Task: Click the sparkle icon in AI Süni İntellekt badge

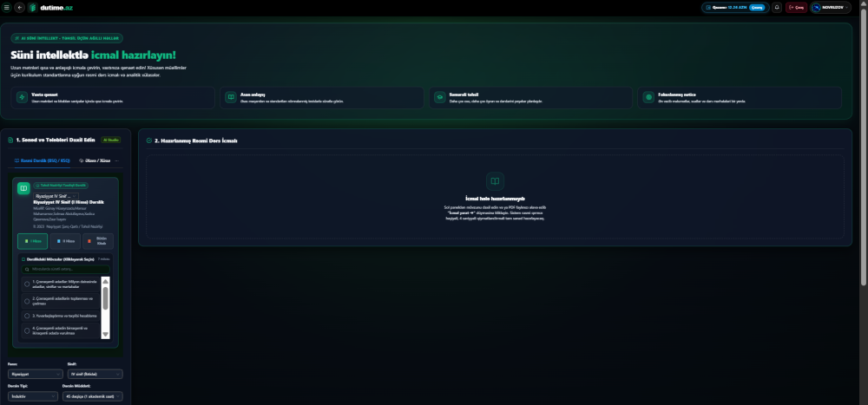Action: tap(17, 38)
